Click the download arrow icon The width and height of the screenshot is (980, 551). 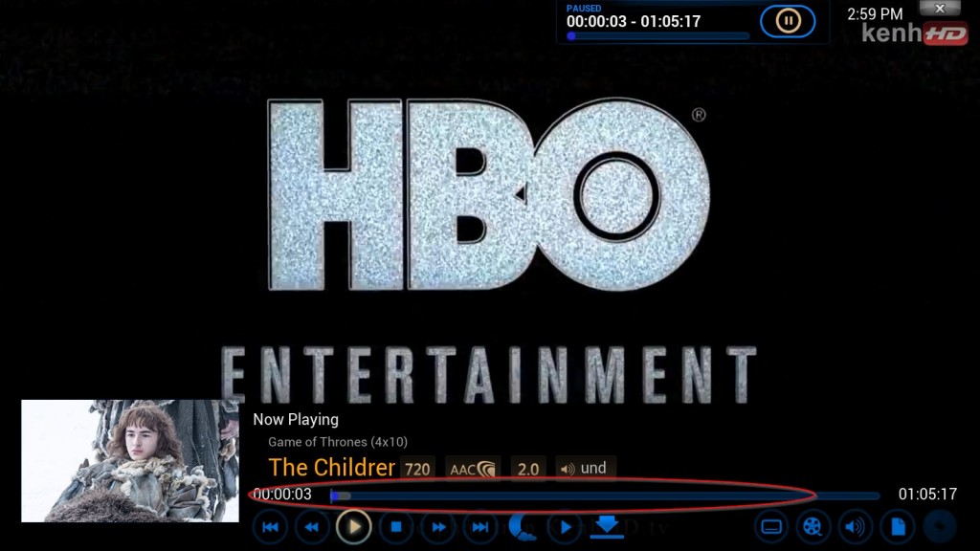[607, 527]
